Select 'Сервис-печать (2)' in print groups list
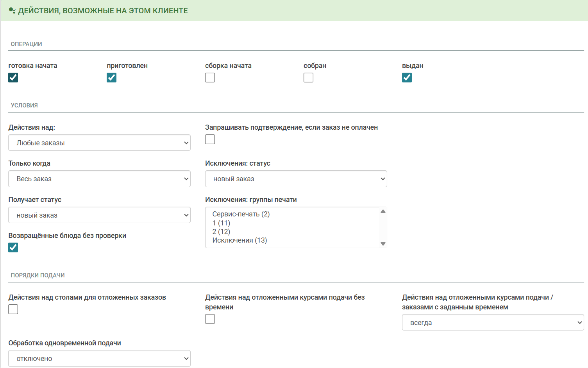The image size is (588, 368). tap(241, 214)
